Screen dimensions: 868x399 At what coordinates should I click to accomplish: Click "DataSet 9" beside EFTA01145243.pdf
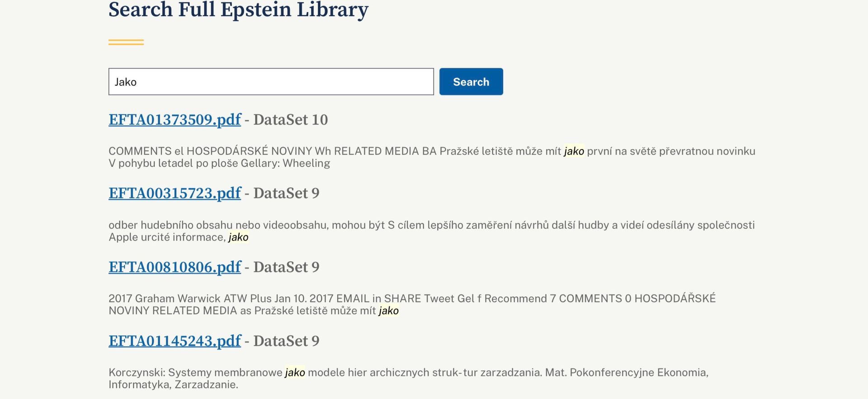(286, 341)
